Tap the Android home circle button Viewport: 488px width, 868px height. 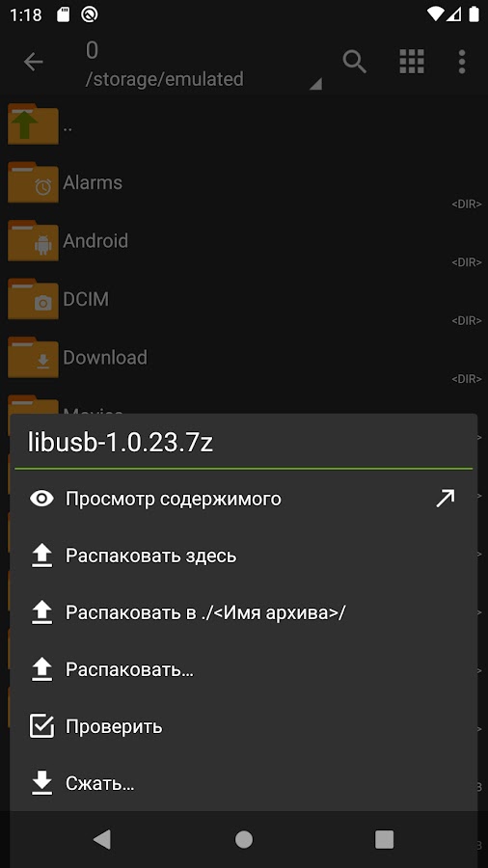[243, 839]
